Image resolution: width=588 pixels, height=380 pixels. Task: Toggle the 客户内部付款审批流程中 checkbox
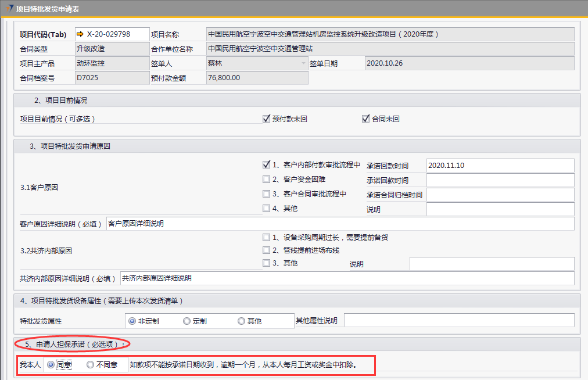[267, 165]
